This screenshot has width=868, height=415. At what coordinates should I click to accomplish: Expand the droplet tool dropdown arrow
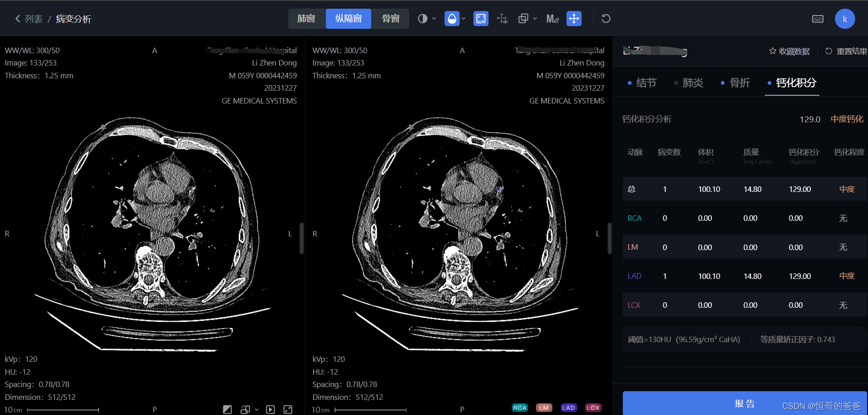464,19
